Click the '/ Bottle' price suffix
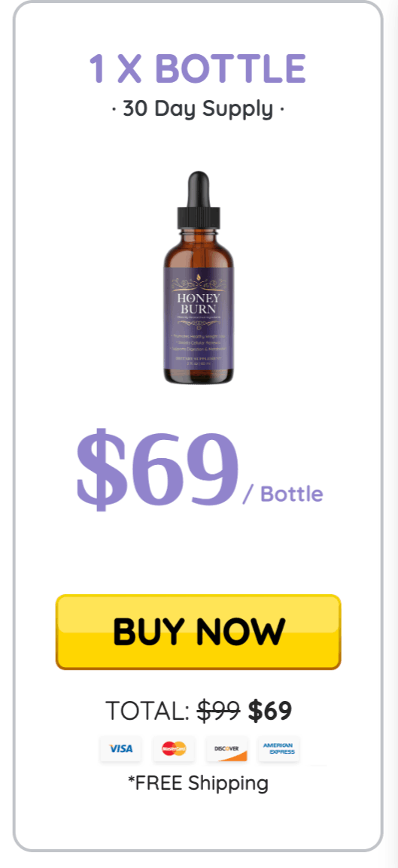The height and width of the screenshot is (868, 398). click(283, 493)
